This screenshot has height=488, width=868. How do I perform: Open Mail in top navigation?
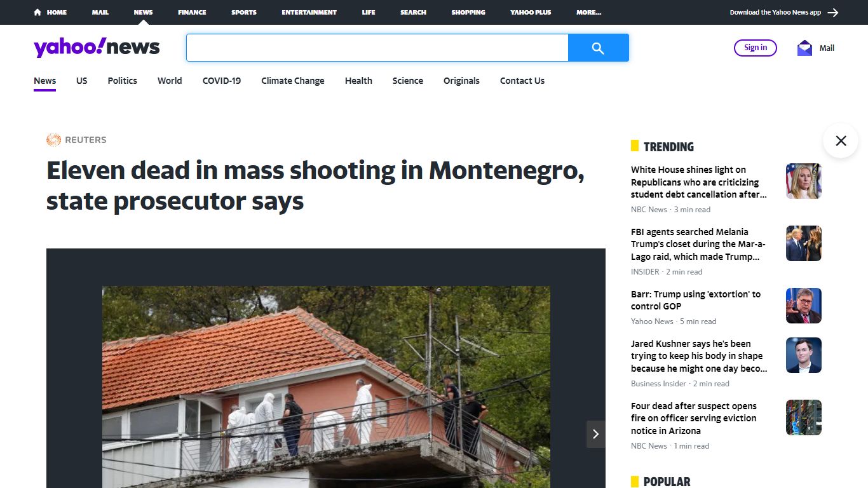(100, 12)
